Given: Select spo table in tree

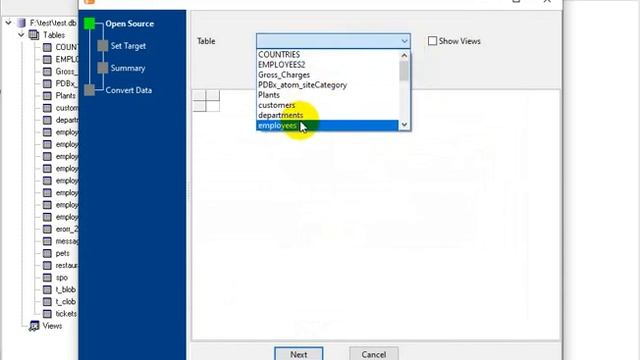Looking at the screenshot, I should [62, 278].
